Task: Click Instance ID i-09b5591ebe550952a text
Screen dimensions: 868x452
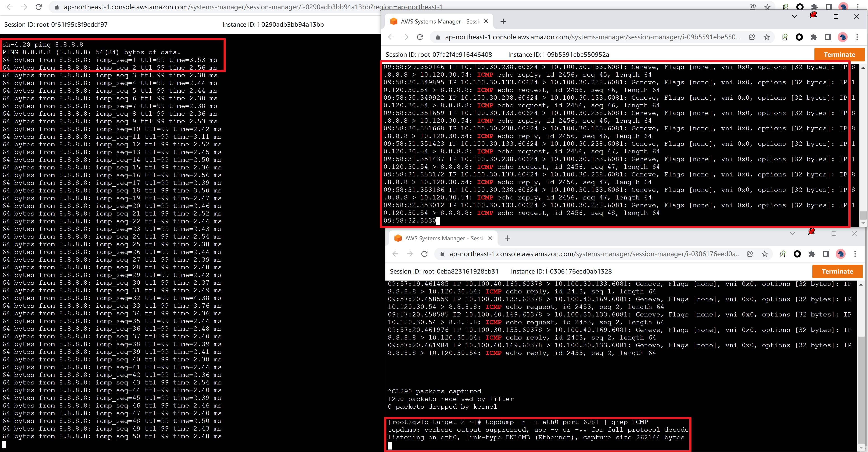Action: (x=559, y=55)
